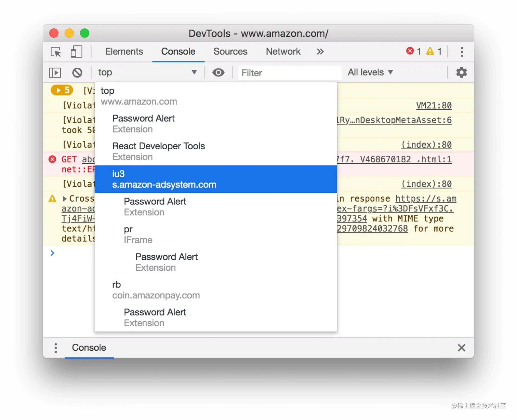
Task: Click the yellow warning icon beside Cross
Action: coord(52,199)
